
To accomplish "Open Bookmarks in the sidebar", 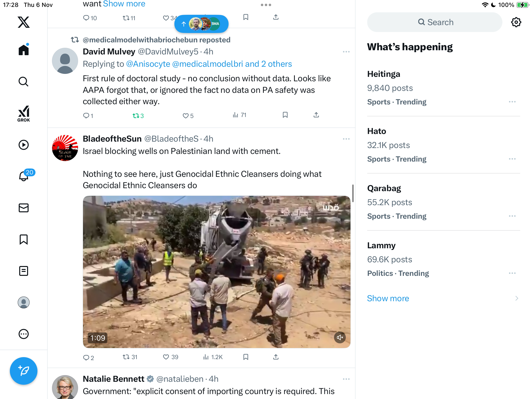I will [24, 239].
